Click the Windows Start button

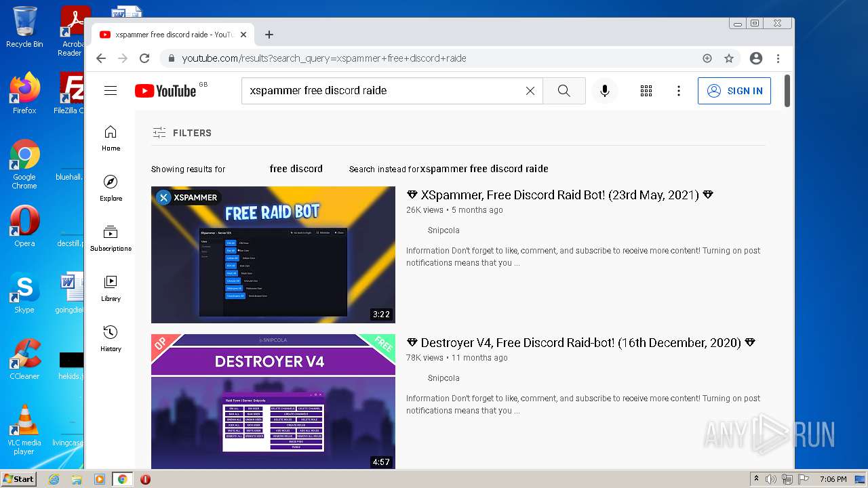click(x=19, y=479)
